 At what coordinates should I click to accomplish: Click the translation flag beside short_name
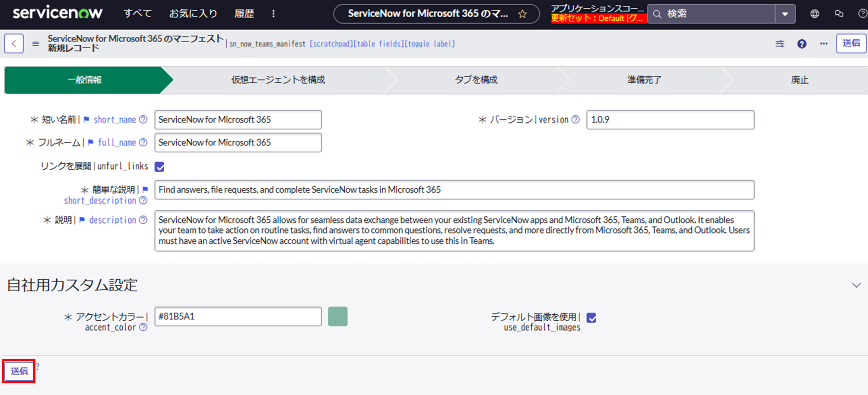pos(86,120)
